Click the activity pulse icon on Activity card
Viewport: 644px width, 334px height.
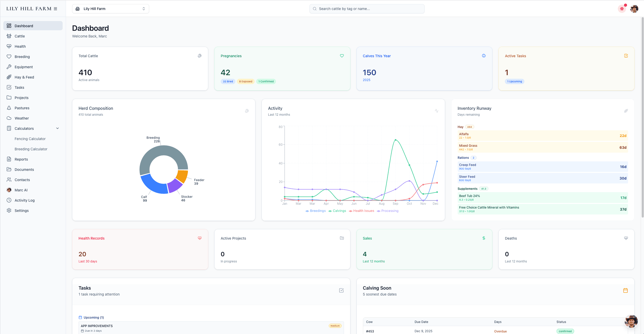click(437, 111)
